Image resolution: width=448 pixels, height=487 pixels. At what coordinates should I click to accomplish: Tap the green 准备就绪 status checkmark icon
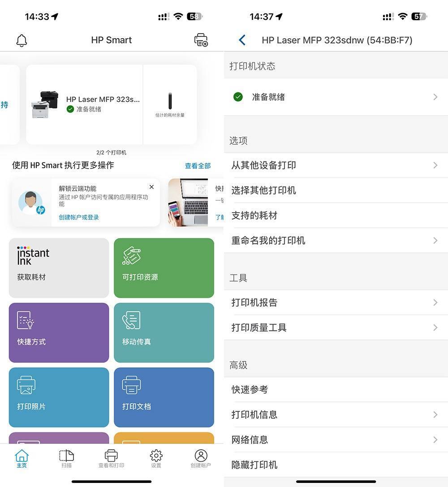pos(238,97)
